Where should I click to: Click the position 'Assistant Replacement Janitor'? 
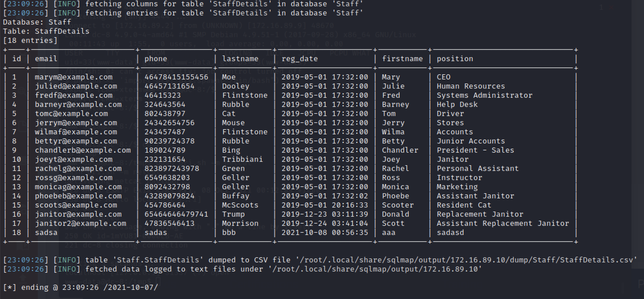503,223
